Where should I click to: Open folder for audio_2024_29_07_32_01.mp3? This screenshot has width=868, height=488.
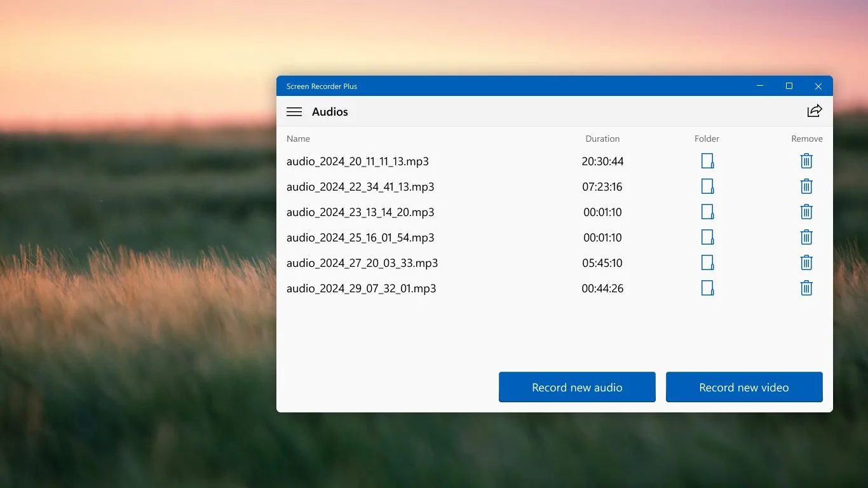(707, 288)
